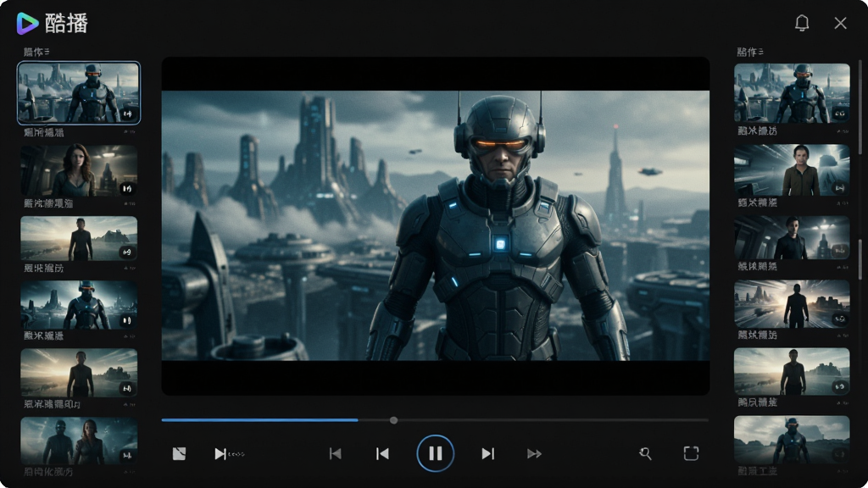
Task: Click badge icon on the long-haired woman thumbnail
Action: click(x=127, y=189)
